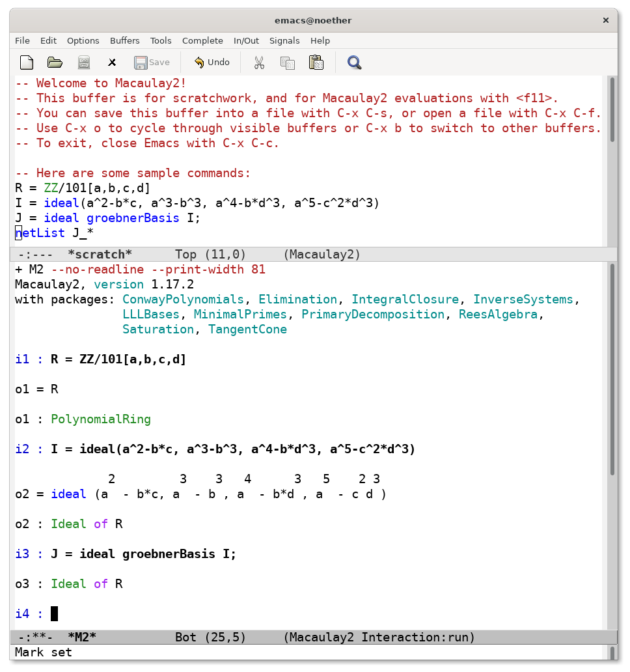Click the TangentCone package link

click(x=247, y=329)
